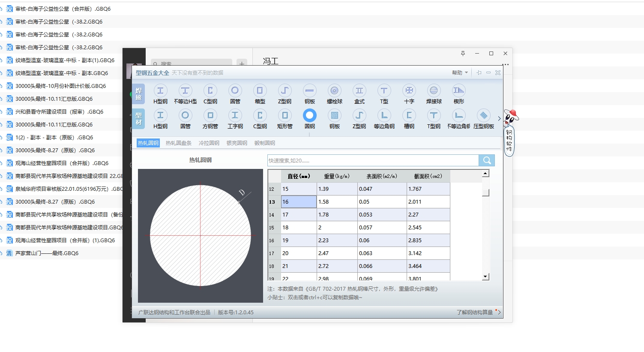Image resolution: width=644 pixels, height=352 pixels.
Task: Select 不等边H型 welded section icon
Action: [185, 94]
